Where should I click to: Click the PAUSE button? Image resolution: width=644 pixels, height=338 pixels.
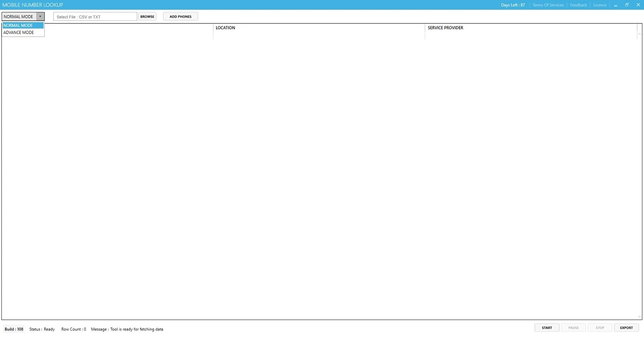(x=573, y=328)
